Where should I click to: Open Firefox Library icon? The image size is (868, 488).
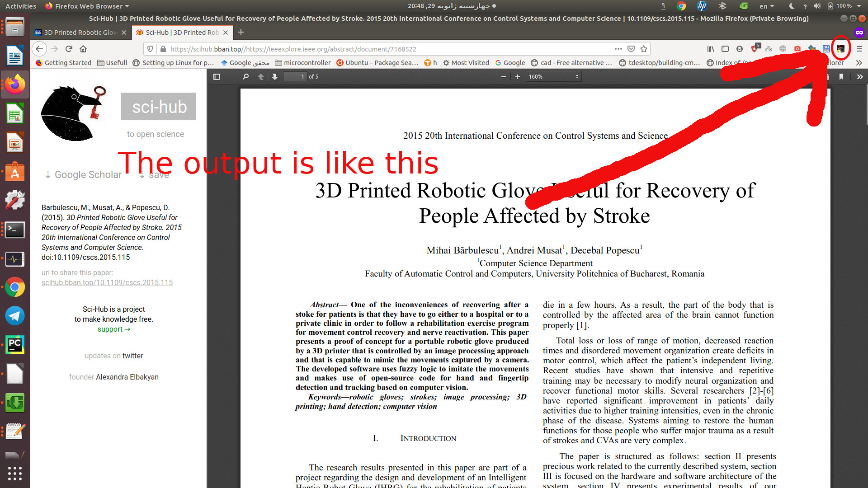[711, 49]
